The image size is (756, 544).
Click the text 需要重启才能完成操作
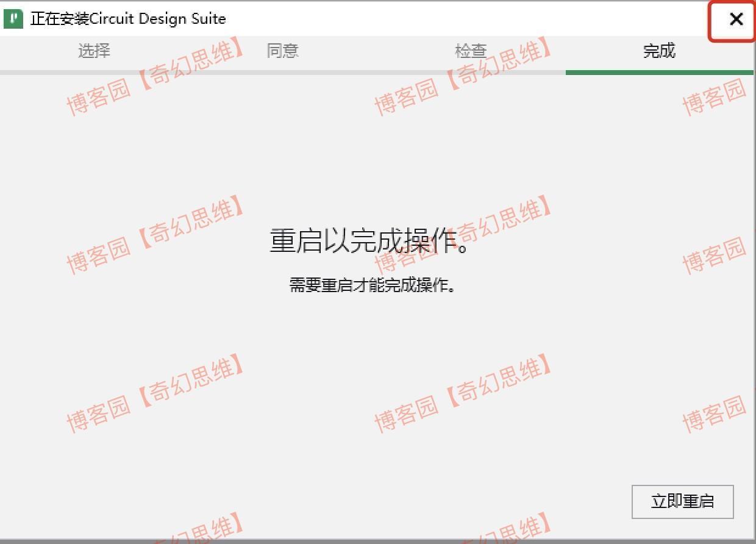tap(372, 285)
